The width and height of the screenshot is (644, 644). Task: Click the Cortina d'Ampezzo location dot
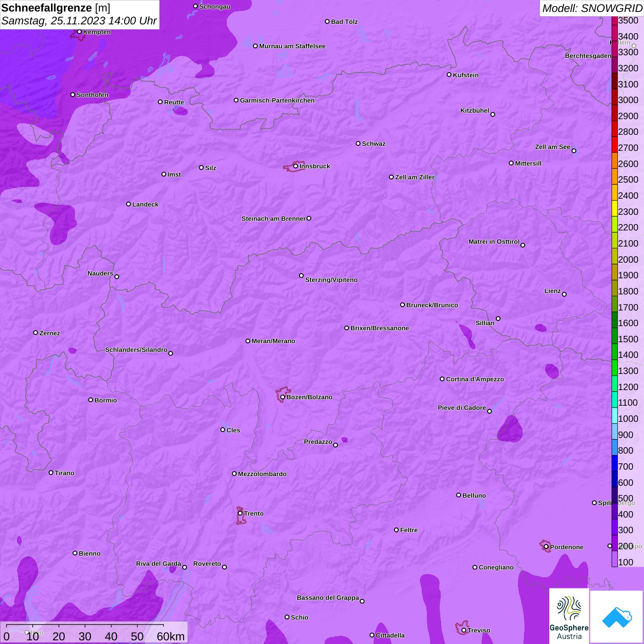pyautogui.click(x=442, y=379)
